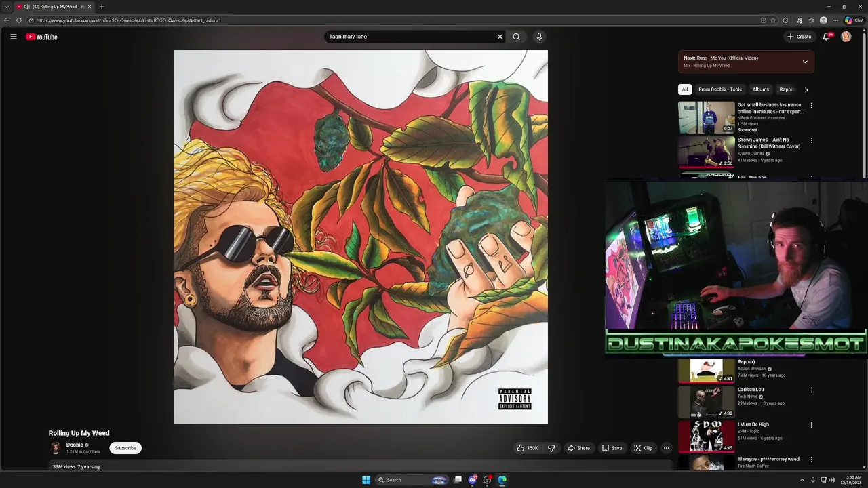Open options menu for Ain't No Sunshine
Viewport: 868px width, 488px height.
point(811,140)
